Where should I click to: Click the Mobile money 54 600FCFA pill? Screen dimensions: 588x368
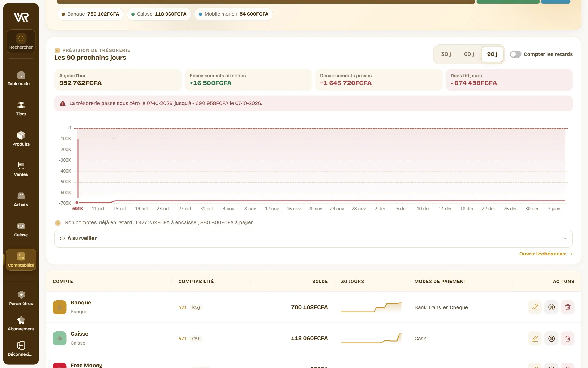point(234,14)
